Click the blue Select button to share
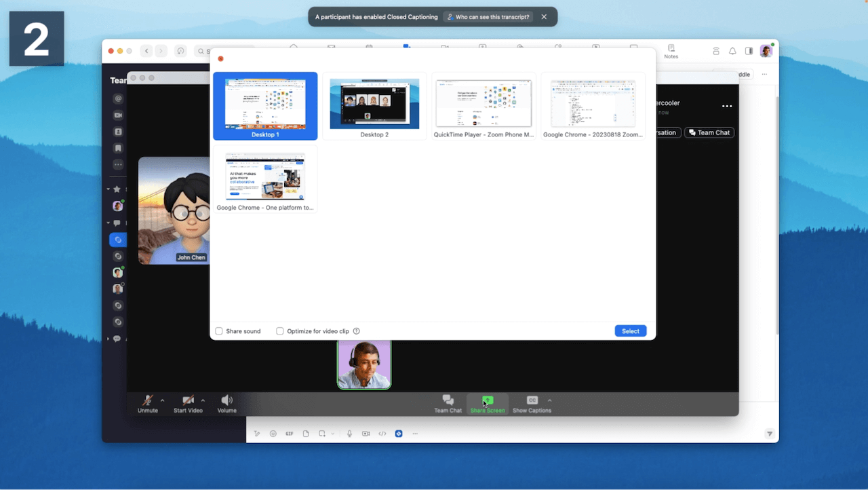868x490 pixels. pyautogui.click(x=630, y=331)
